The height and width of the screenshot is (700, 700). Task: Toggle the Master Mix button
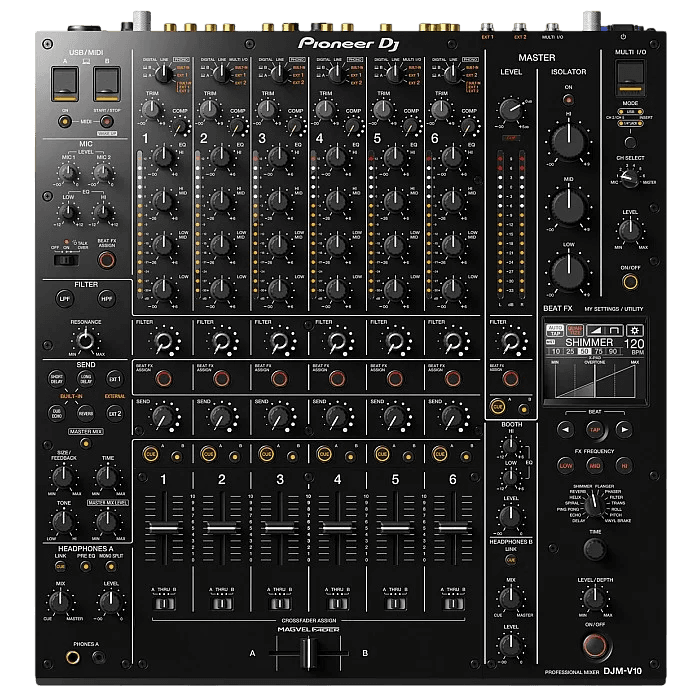click(86, 443)
